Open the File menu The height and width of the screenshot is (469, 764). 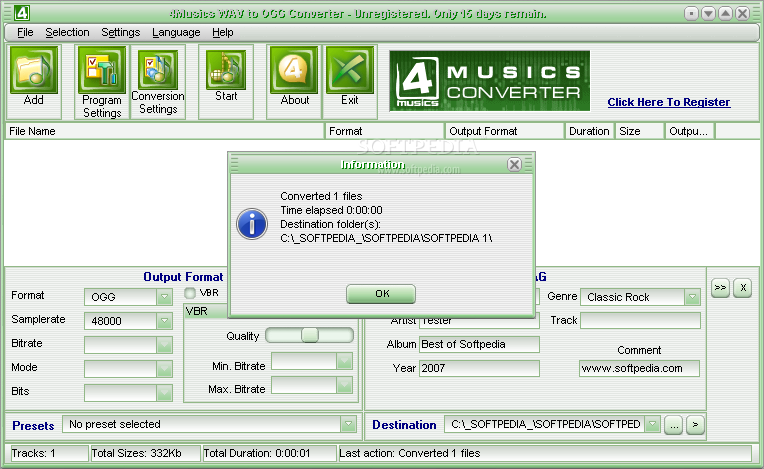coord(25,32)
